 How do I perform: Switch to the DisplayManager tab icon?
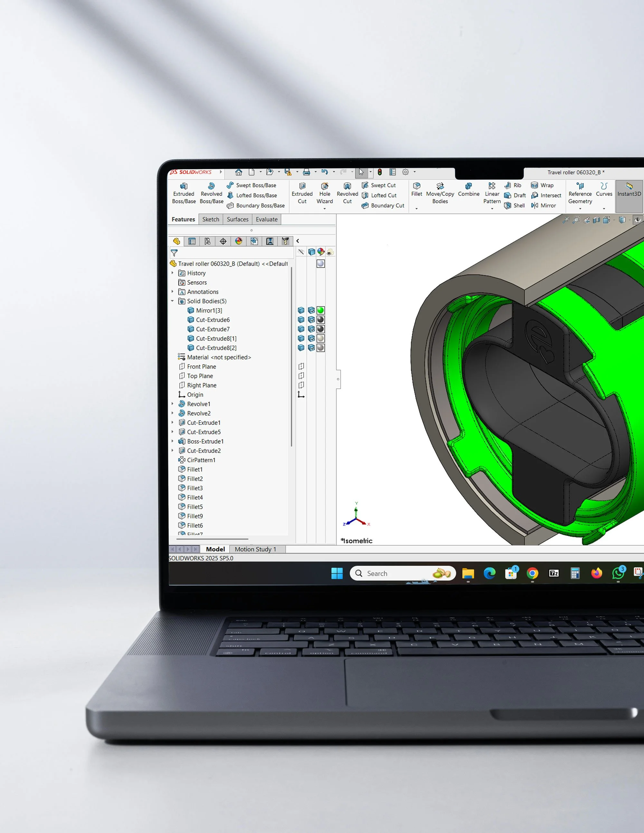coord(239,241)
